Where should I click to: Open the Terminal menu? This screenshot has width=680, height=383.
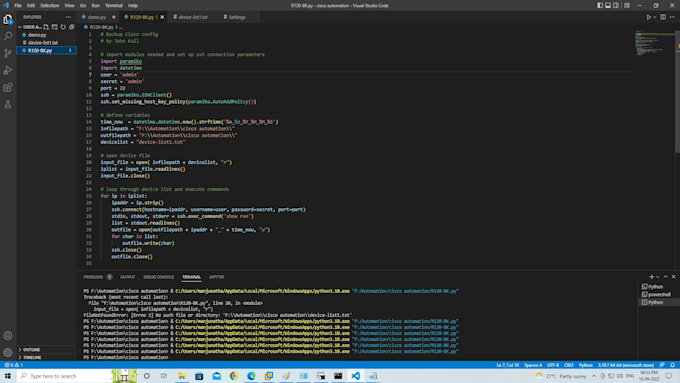point(114,6)
